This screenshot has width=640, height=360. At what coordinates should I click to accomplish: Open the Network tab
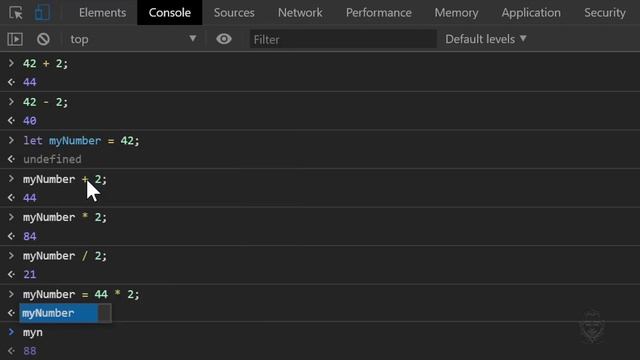pos(300,13)
